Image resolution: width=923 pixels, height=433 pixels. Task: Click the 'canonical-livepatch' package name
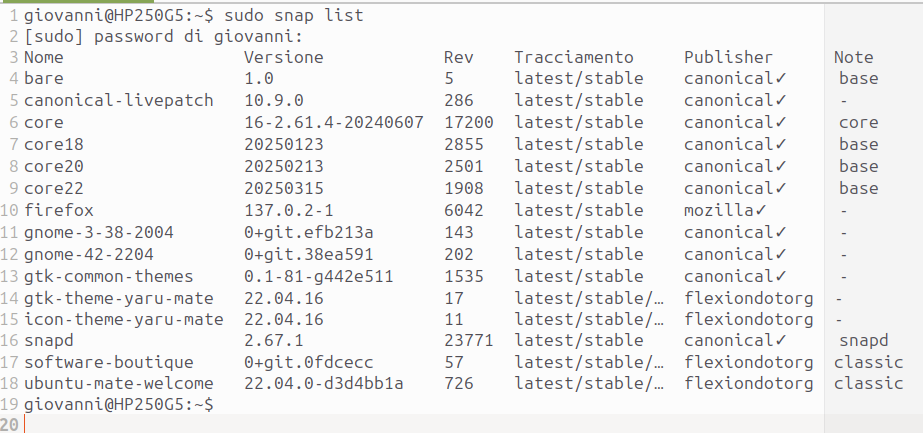coord(118,100)
